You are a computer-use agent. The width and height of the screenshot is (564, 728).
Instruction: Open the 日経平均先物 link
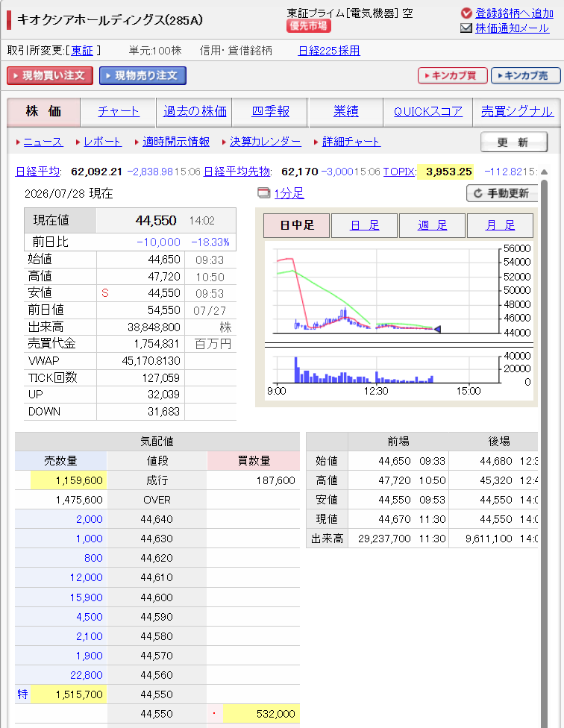tap(236, 172)
